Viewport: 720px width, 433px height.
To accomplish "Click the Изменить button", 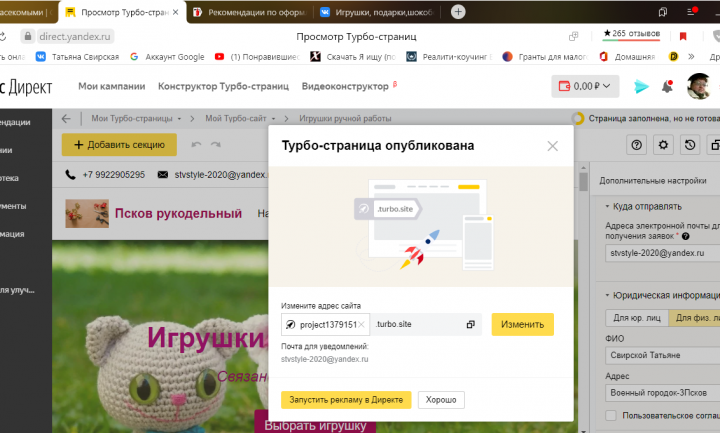I will coord(523,324).
